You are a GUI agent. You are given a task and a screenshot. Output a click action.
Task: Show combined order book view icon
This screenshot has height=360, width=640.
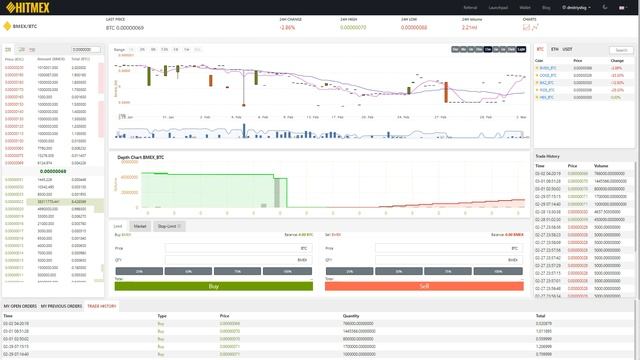[8, 49]
